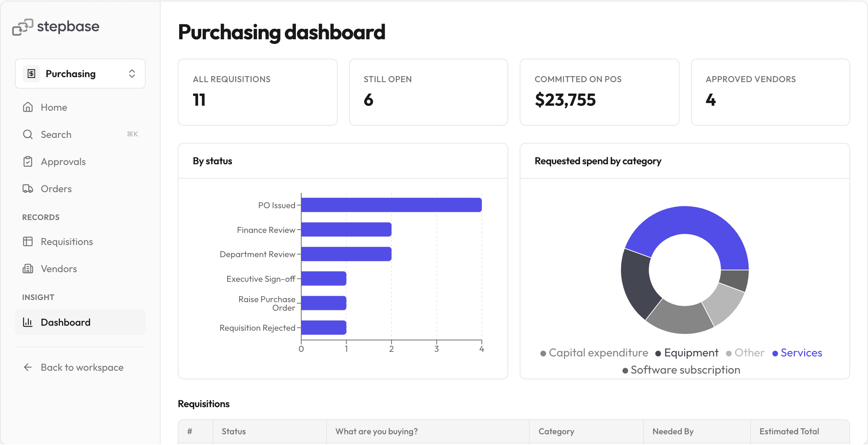The width and height of the screenshot is (868, 445).
Task: Click the Orders truck icon
Action: tap(28, 189)
